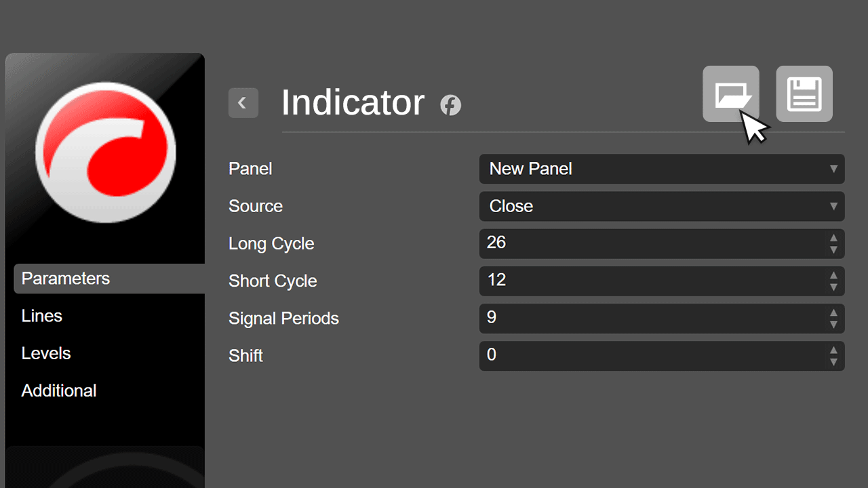Expand the Source dropdown arrow
The width and height of the screenshot is (868, 488).
click(x=833, y=206)
